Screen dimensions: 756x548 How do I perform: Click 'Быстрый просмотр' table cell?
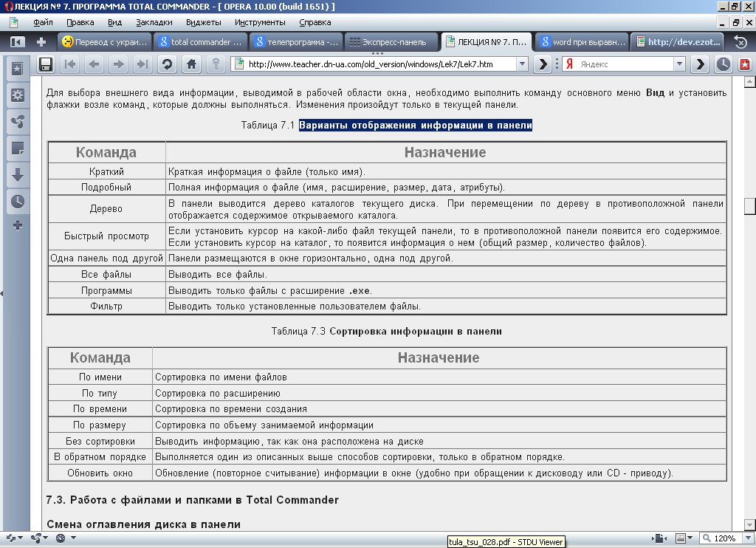pos(106,236)
